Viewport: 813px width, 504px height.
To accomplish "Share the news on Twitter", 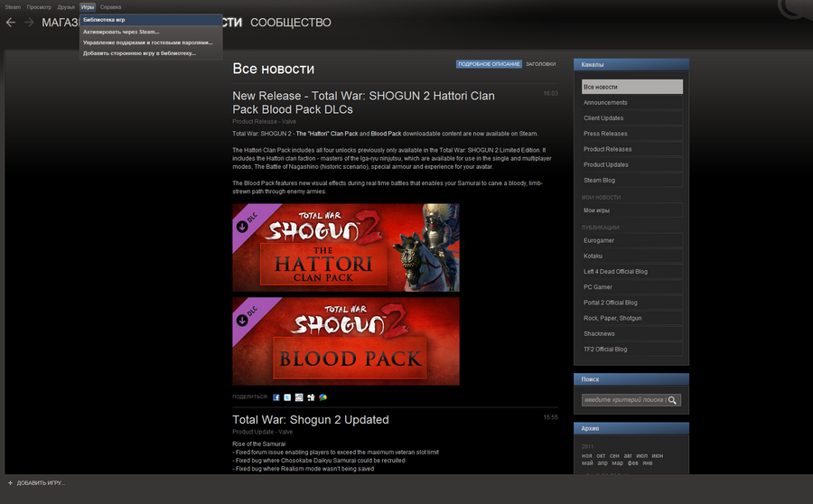I will (287, 397).
